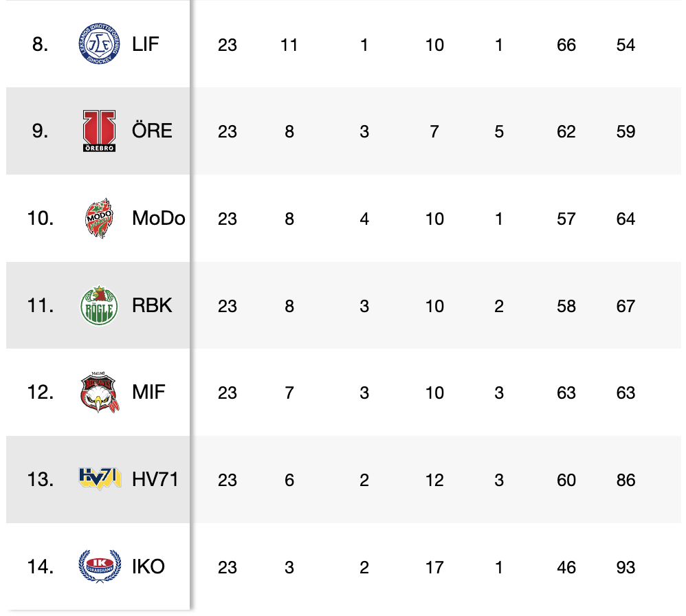Open the ÖRE team link
Screen dimensions: 686x616
point(152,131)
